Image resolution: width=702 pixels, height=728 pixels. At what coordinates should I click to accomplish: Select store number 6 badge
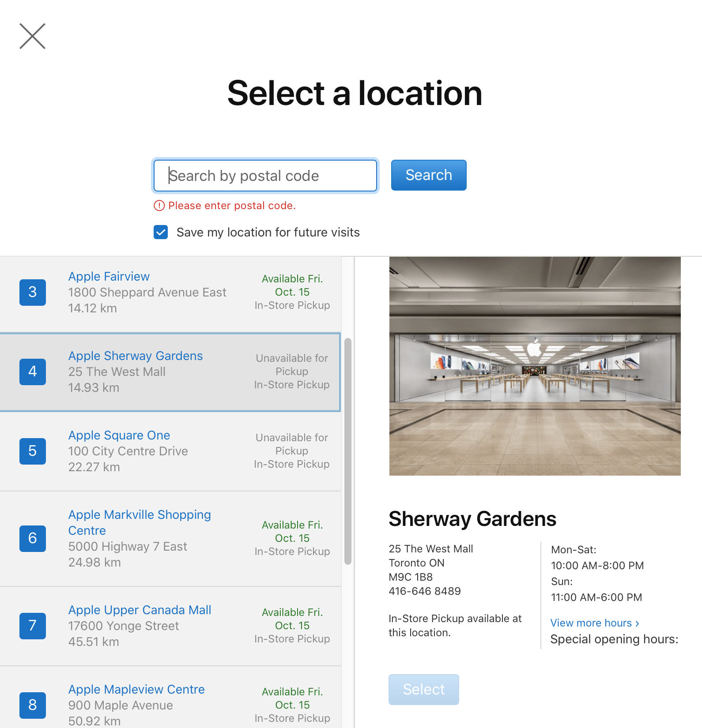coord(33,538)
